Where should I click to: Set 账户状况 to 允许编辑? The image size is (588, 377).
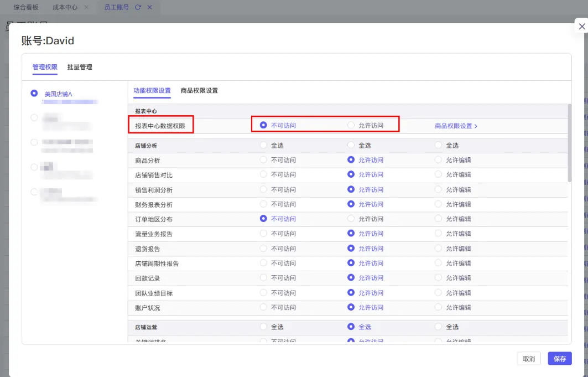[438, 307]
